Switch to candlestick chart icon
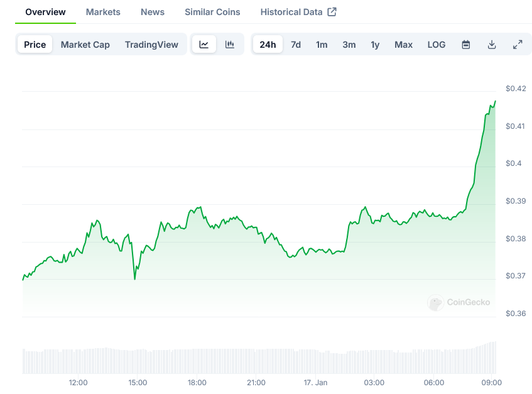532x394 pixels. (230, 45)
